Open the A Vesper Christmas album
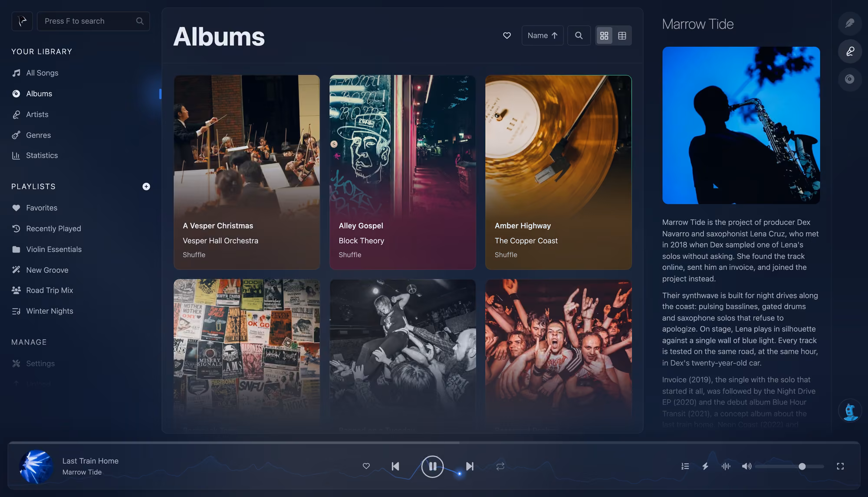The width and height of the screenshot is (868, 497). click(218, 226)
